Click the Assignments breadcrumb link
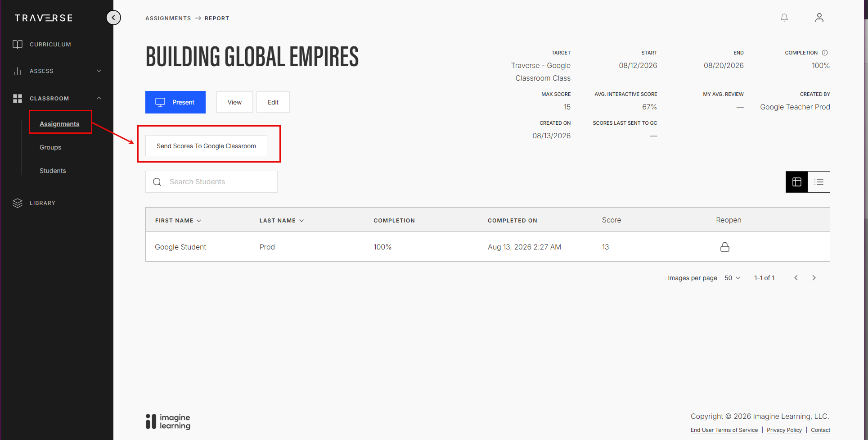This screenshot has width=868, height=440. click(x=168, y=18)
